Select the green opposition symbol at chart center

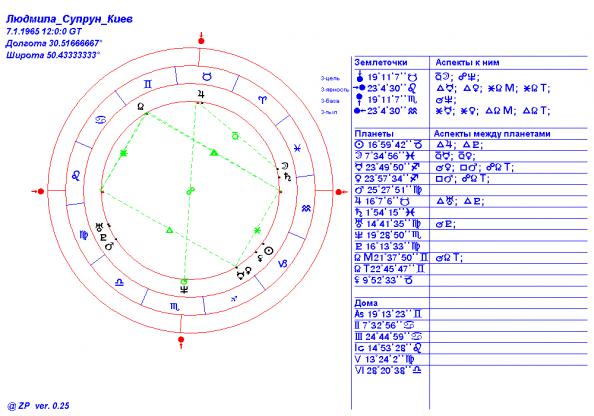click(x=191, y=191)
